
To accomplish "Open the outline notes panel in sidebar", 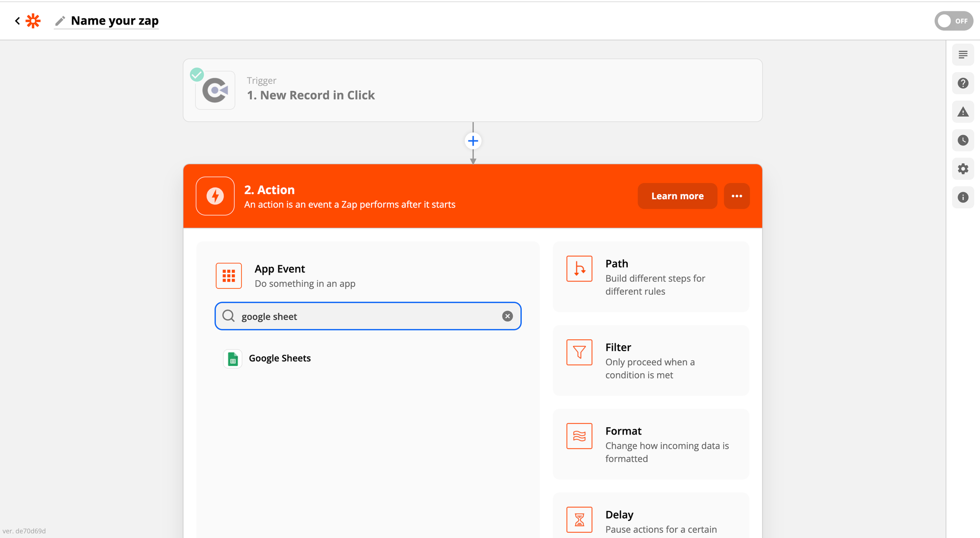I will pos(963,54).
